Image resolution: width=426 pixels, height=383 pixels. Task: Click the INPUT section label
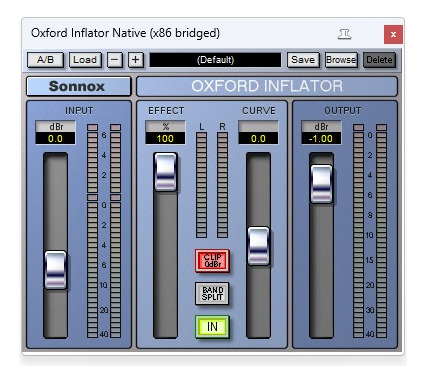79,111
